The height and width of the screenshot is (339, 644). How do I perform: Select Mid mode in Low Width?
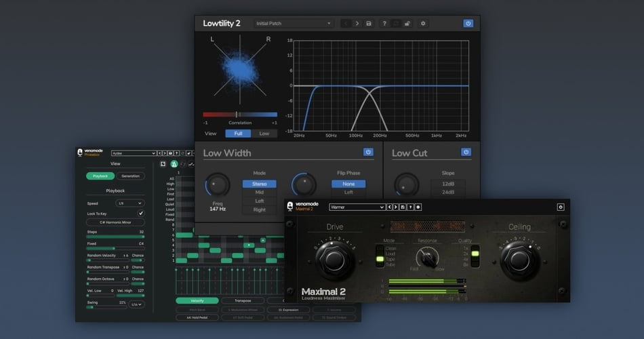(259, 193)
